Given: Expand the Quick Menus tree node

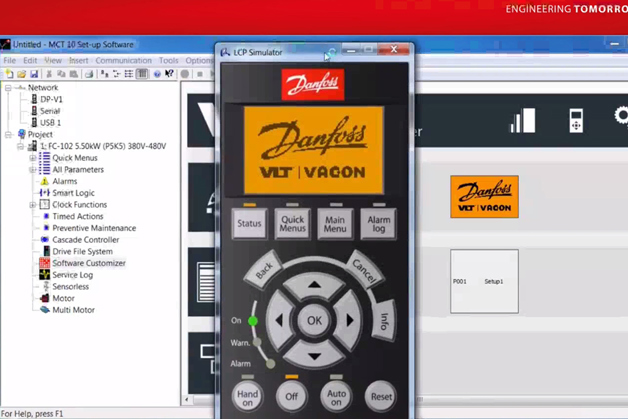Looking at the screenshot, I should [32, 158].
